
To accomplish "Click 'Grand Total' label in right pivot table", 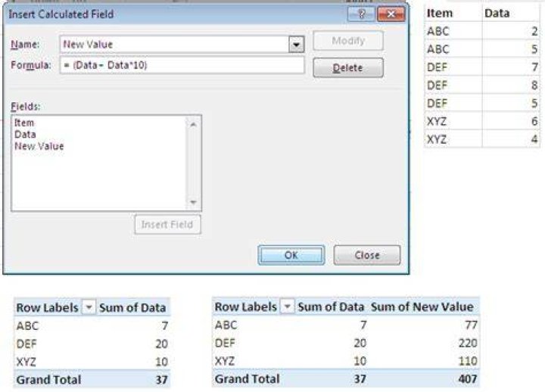I will [x=247, y=379].
